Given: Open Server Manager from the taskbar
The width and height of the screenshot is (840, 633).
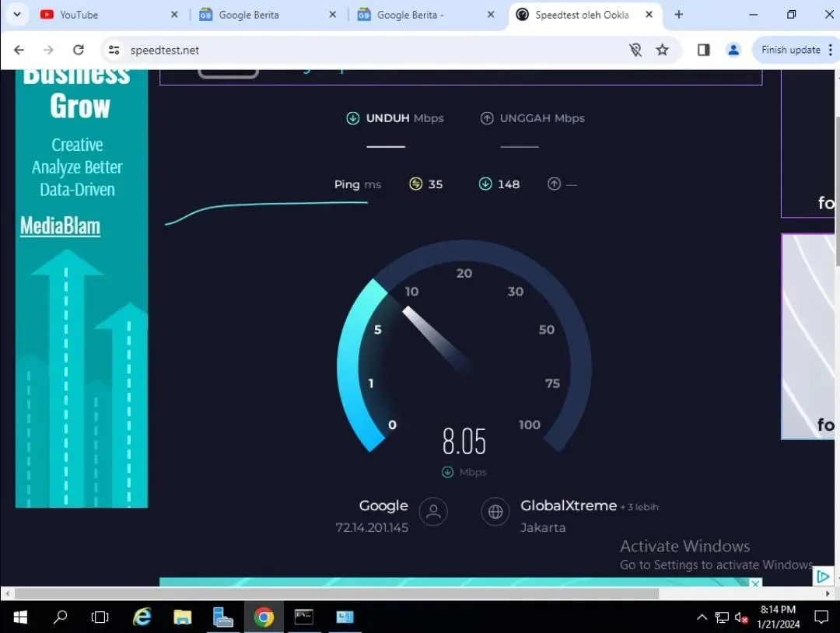Looking at the screenshot, I should click(x=222, y=617).
